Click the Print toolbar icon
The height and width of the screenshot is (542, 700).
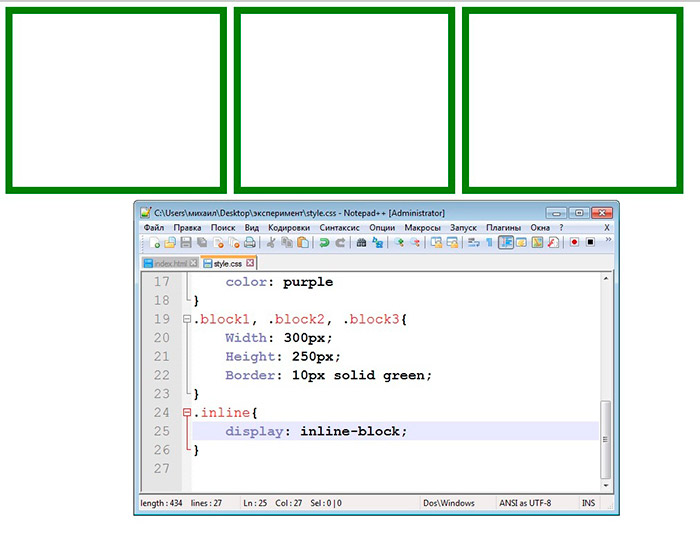[250, 243]
